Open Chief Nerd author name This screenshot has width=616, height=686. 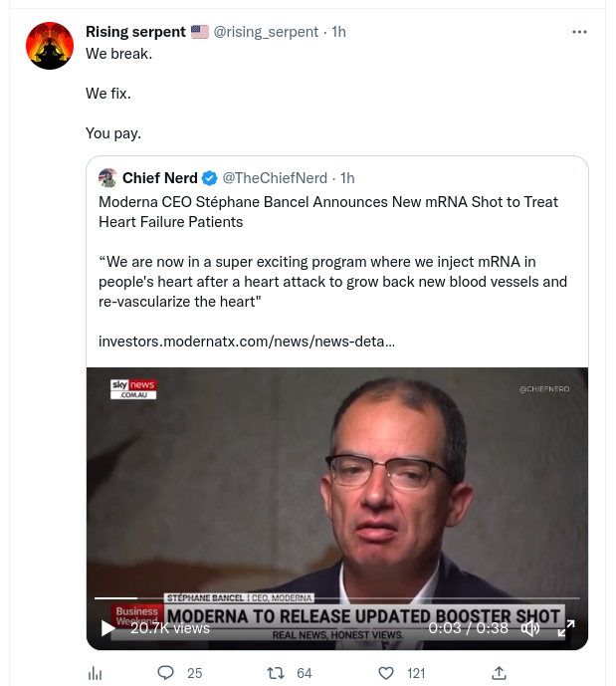click(x=159, y=178)
